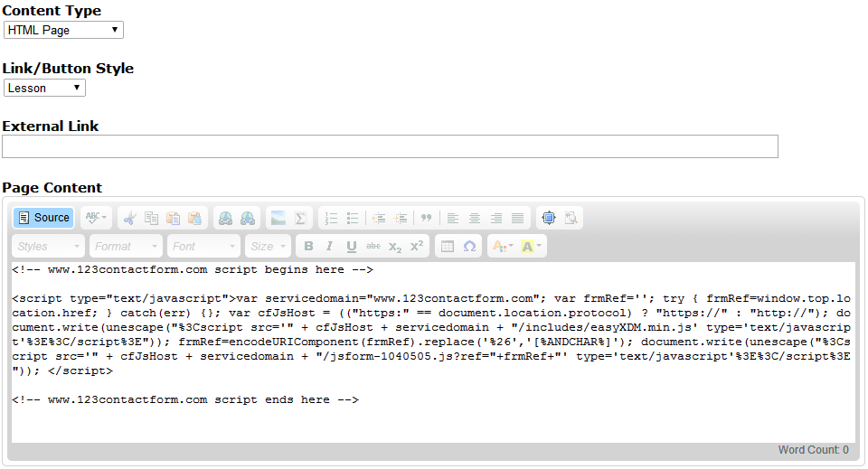Click the Insert Table icon
The image size is (868, 469).
(448, 246)
